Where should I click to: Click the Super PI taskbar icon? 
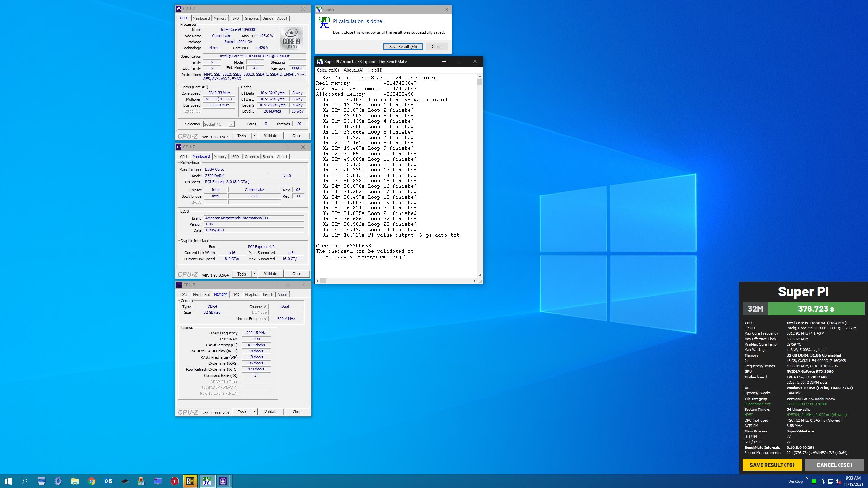(x=207, y=481)
